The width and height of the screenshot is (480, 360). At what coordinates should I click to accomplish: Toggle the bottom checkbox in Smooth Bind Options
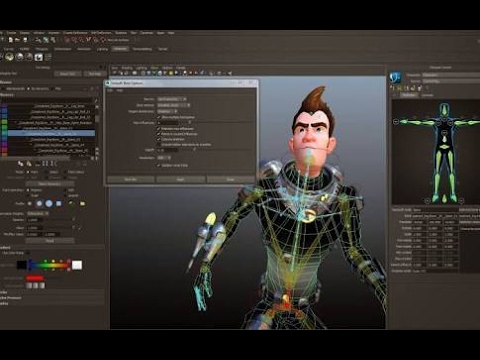coord(159,165)
